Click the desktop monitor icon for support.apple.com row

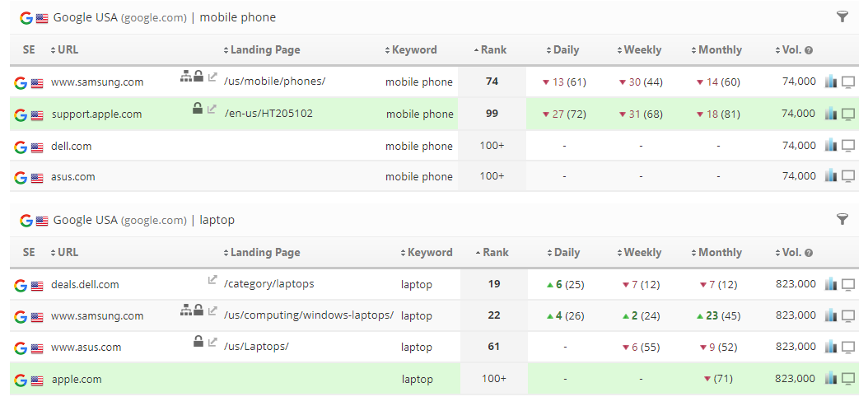pyautogui.click(x=848, y=114)
